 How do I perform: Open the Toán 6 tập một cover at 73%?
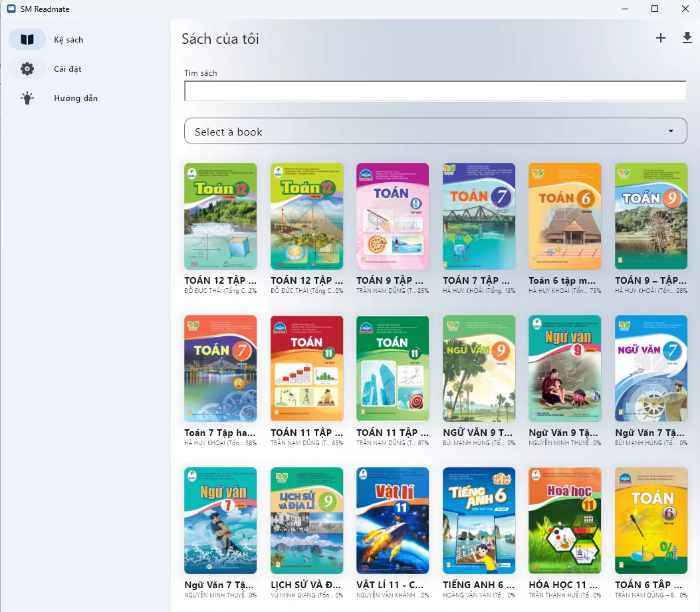[564, 216]
